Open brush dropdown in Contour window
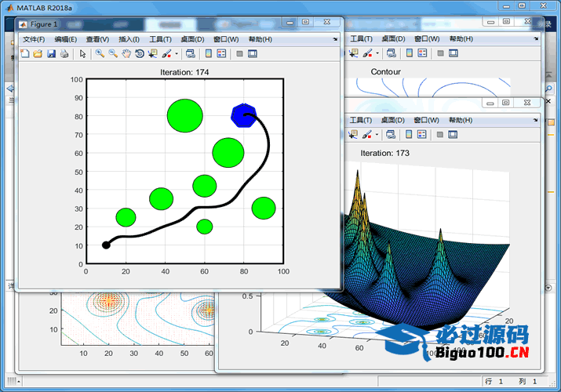The height and width of the screenshot is (392, 561). pos(377,53)
